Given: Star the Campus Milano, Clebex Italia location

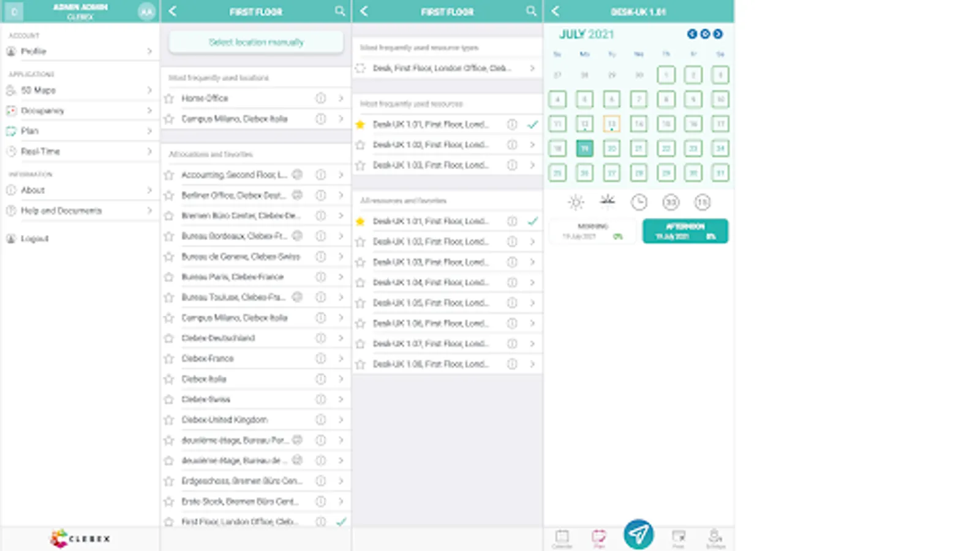Looking at the screenshot, I should 169,119.
